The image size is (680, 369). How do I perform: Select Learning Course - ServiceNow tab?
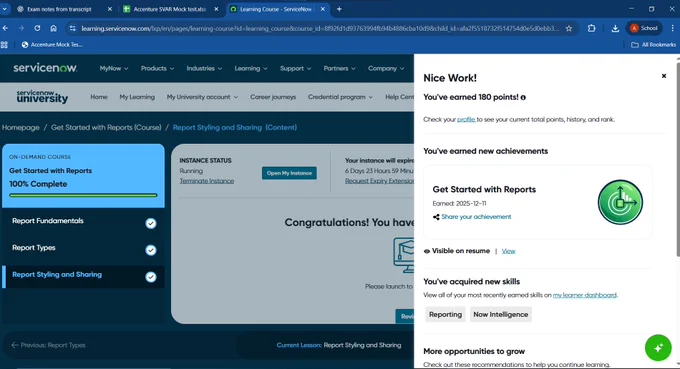[275, 9]
